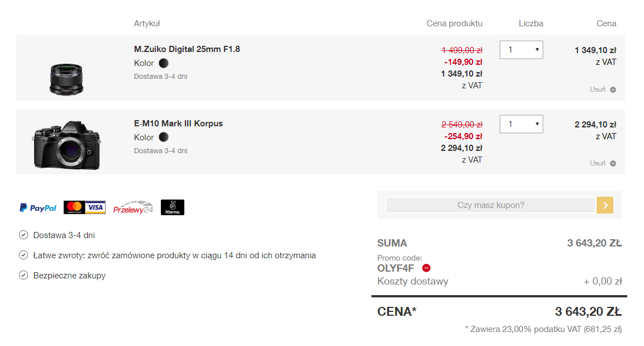Click the checkmark beside Bezpieczne zakupy
This screenshot has height=346, width=644.
(x=23, y=276)
